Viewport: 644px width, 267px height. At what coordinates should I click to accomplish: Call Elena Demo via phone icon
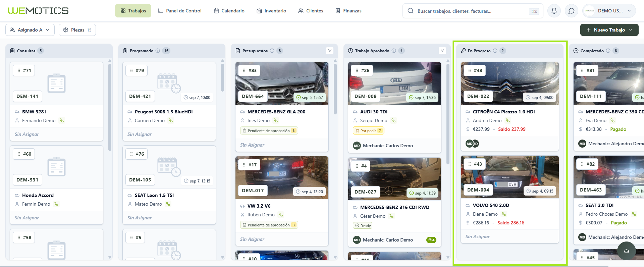(504, 214)
